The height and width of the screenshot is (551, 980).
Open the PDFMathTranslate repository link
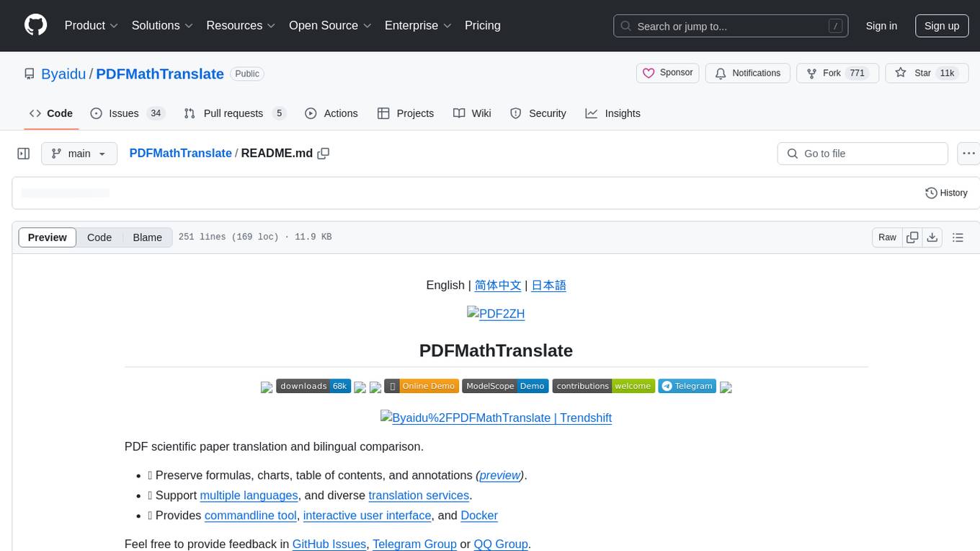pos(160,74)
